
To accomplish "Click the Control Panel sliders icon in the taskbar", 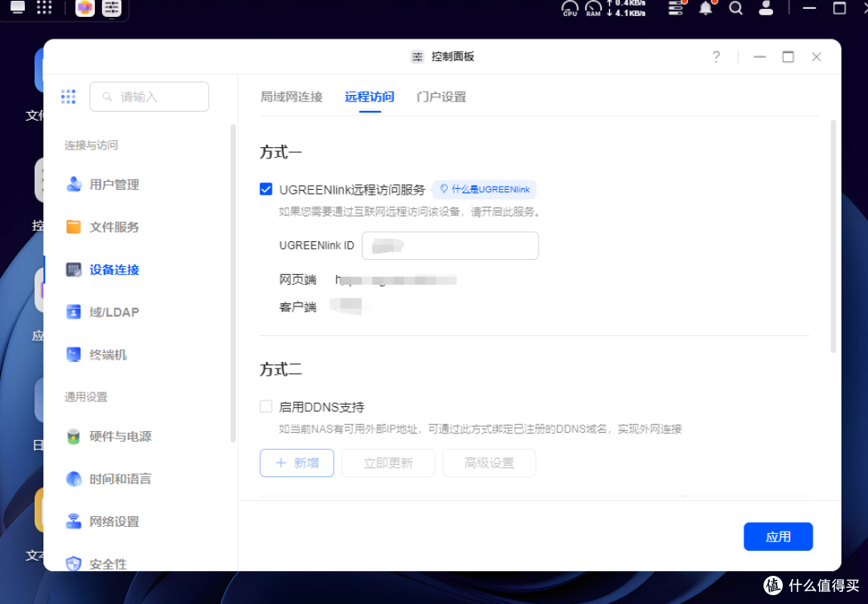I will coord(112,8).
